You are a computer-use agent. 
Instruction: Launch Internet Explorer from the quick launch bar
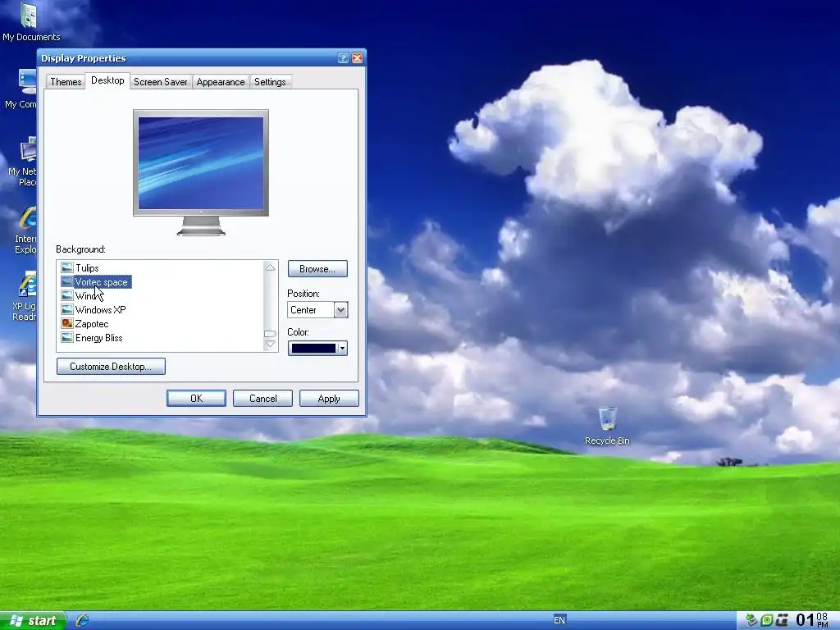click(x=82, y=620)
